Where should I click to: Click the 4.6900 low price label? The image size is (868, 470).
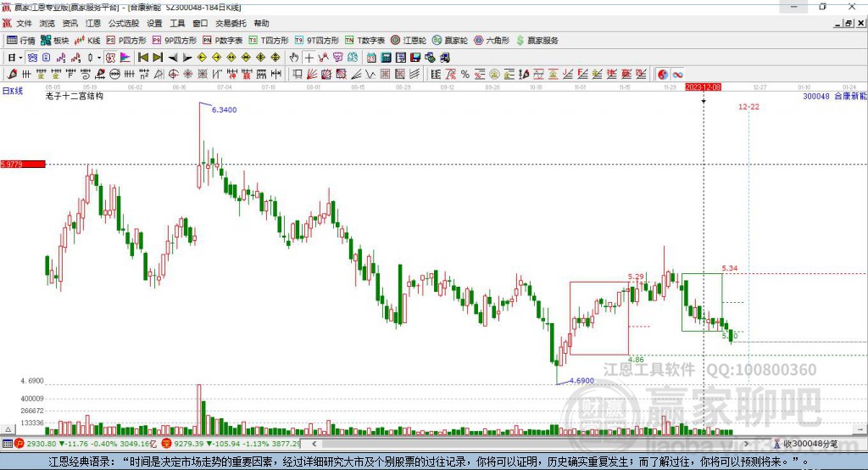581,381
